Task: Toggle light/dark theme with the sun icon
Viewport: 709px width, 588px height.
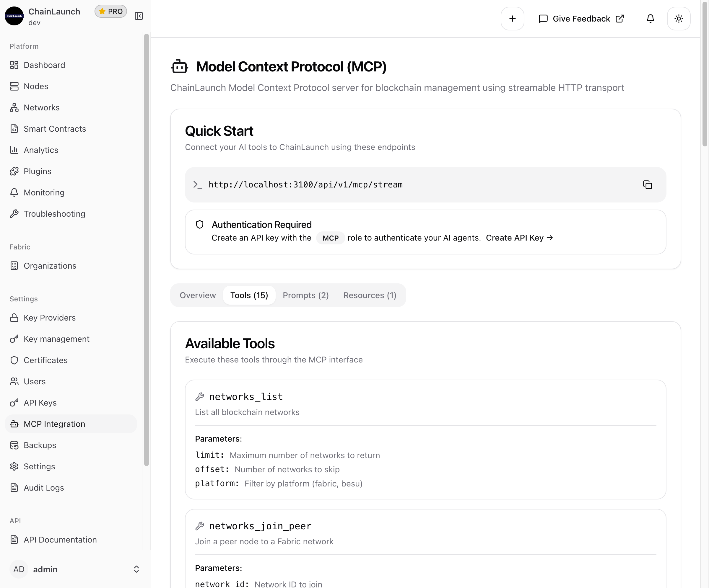Action: [679, 19]
